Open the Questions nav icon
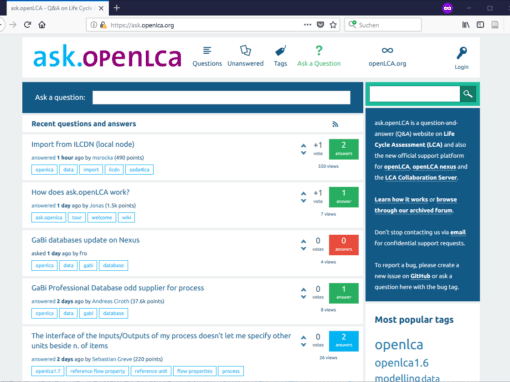The height and width of the screenshot is (382, 510). pyautogui.click(x=207, y=51)
